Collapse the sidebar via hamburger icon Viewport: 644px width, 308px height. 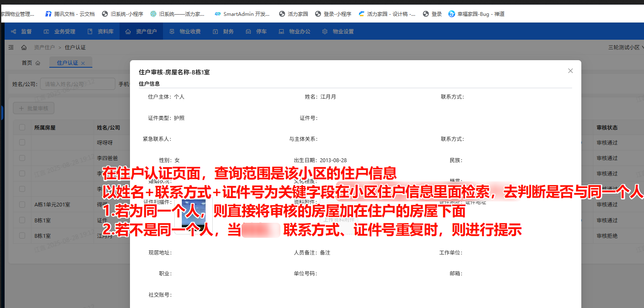click(x=10, y=47)
